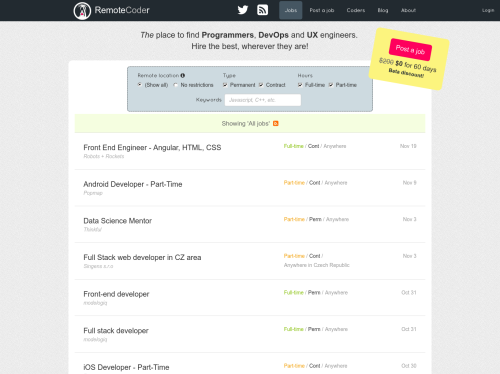Viewport: 500px width, 374px height.
Task: Toggle the Permanent checkbox
Action: 225,85
